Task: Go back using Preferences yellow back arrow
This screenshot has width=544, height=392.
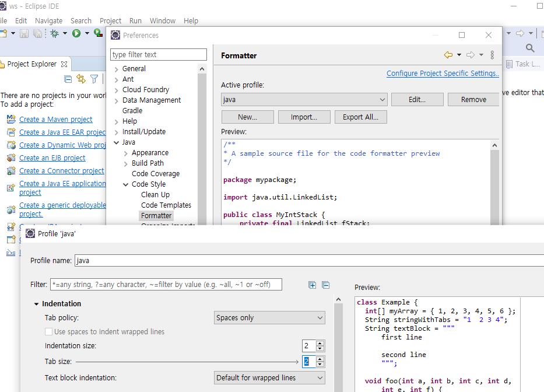Action: coord(448,55)
